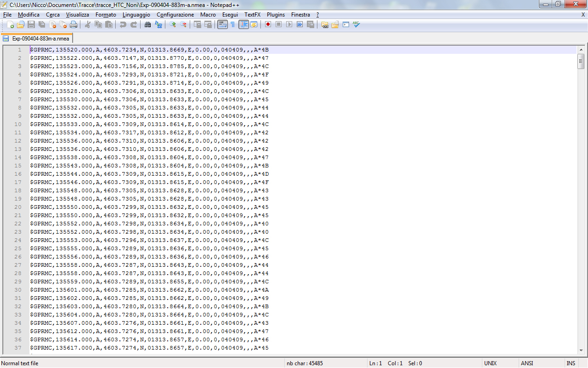
Task: Open the Formato menu
Action: pos(106,15)
